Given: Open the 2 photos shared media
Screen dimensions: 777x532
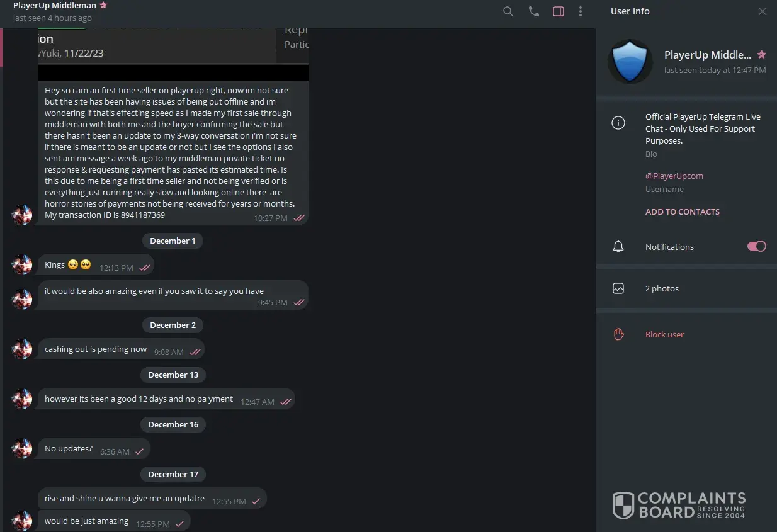Looking at the screenshot, I should click(686, 288).
